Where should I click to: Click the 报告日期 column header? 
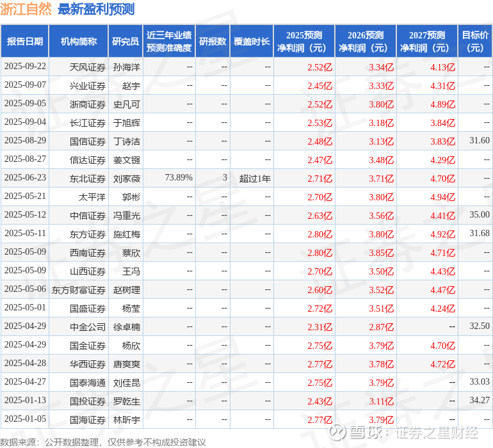tap(25, 41)
